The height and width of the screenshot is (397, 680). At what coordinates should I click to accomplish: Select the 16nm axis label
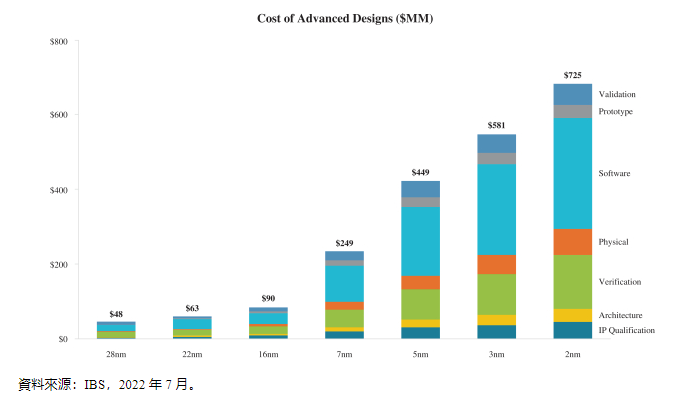pos(268,354)
